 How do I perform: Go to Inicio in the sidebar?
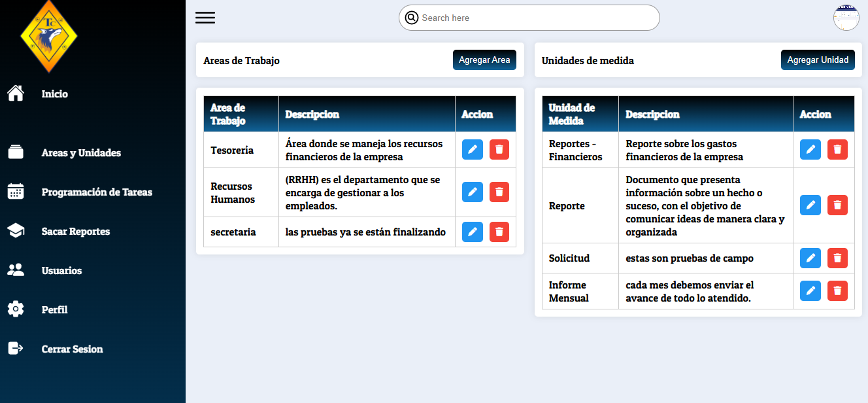click(54, 94)
